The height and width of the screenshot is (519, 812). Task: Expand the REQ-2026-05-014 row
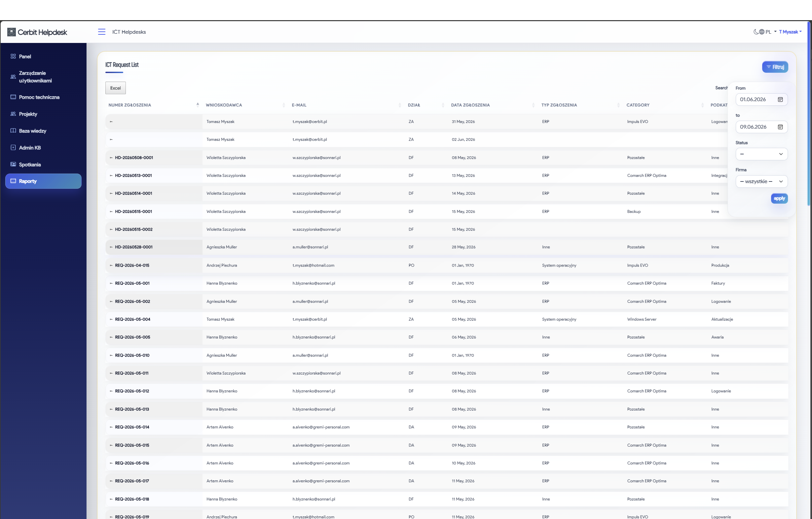(x=111, y=427)
